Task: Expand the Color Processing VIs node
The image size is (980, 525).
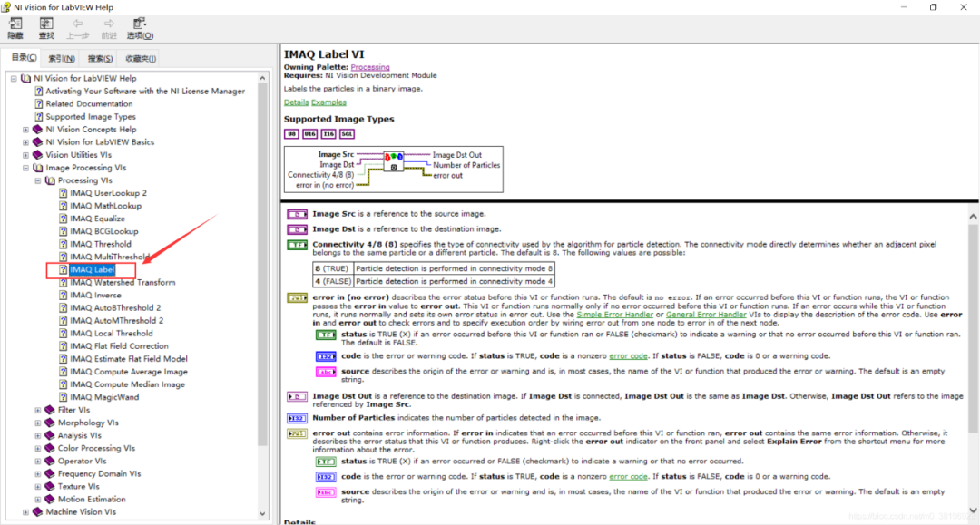Action: click(38, 448)
